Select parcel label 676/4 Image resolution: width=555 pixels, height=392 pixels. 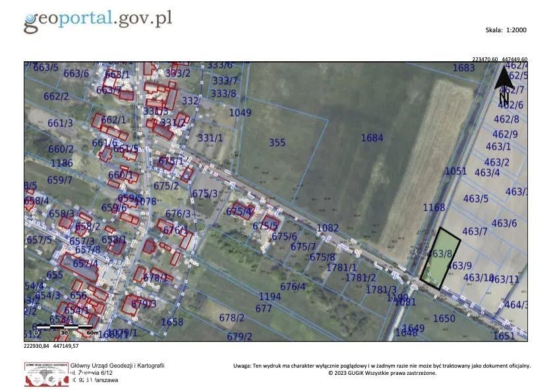tap(293, 287)
